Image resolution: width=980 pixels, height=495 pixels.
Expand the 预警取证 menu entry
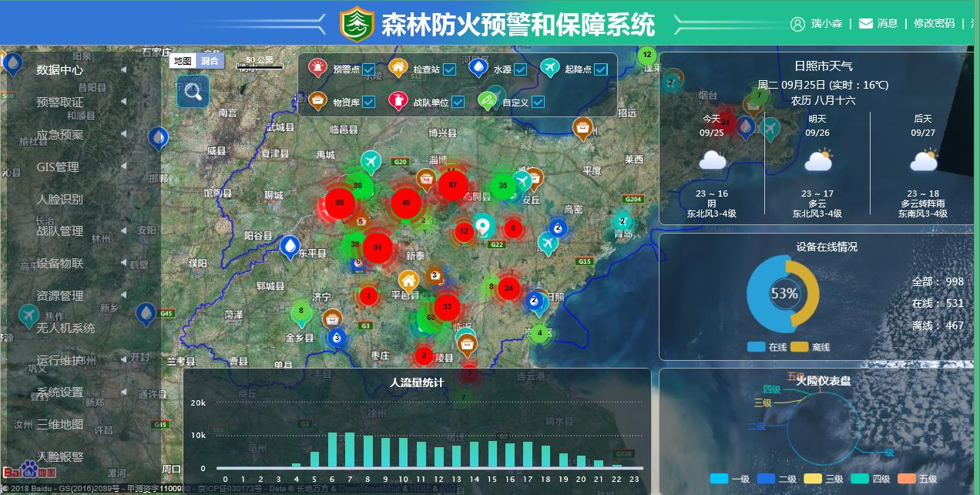pos(60,100)
